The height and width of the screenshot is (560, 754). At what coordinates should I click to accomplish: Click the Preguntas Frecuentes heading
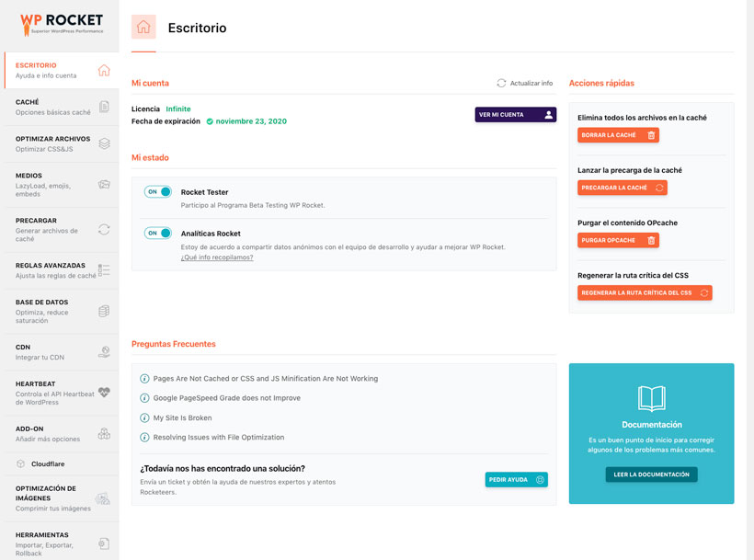tap(174, 344)
